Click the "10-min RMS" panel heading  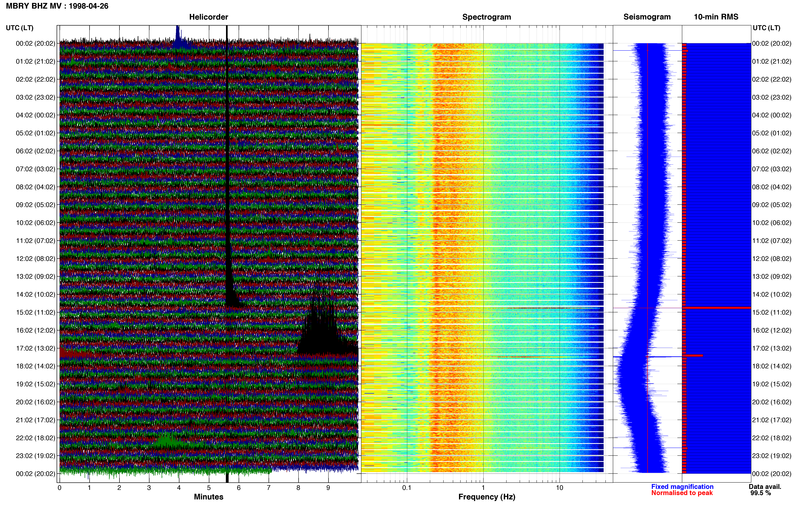pyautogui.click(x=716, y=17)
